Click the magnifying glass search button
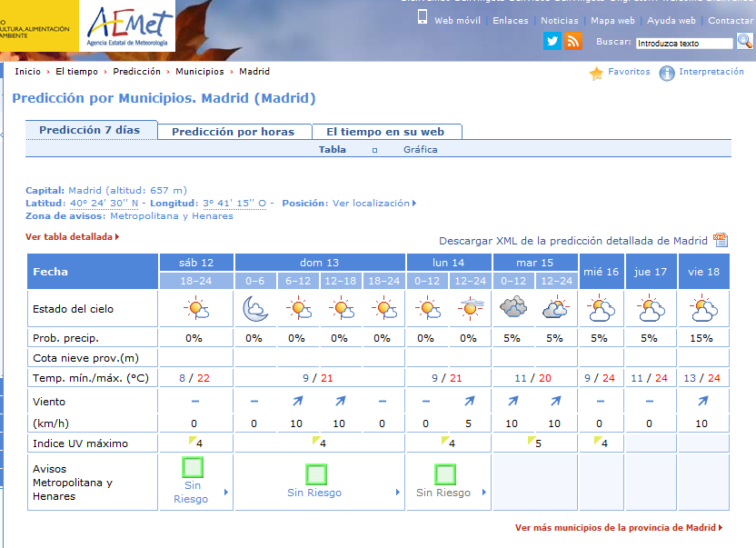 click(744, 42)
